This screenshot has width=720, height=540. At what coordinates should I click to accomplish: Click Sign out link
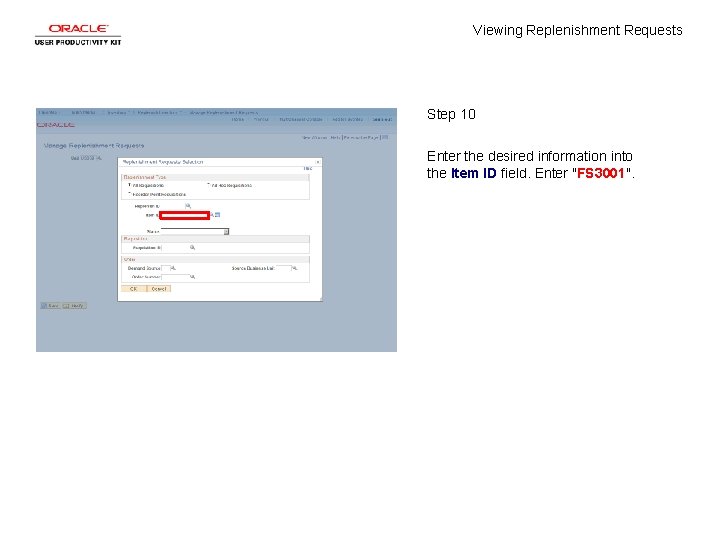(x=382, y=119)
